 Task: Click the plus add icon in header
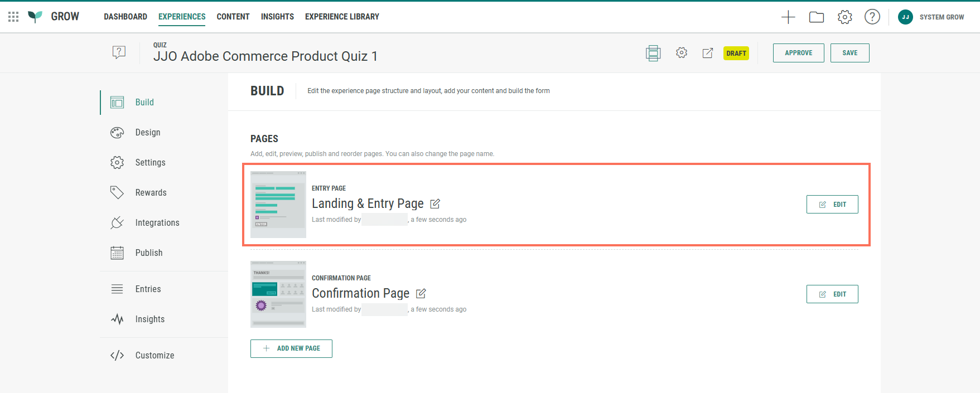point(788,17)
